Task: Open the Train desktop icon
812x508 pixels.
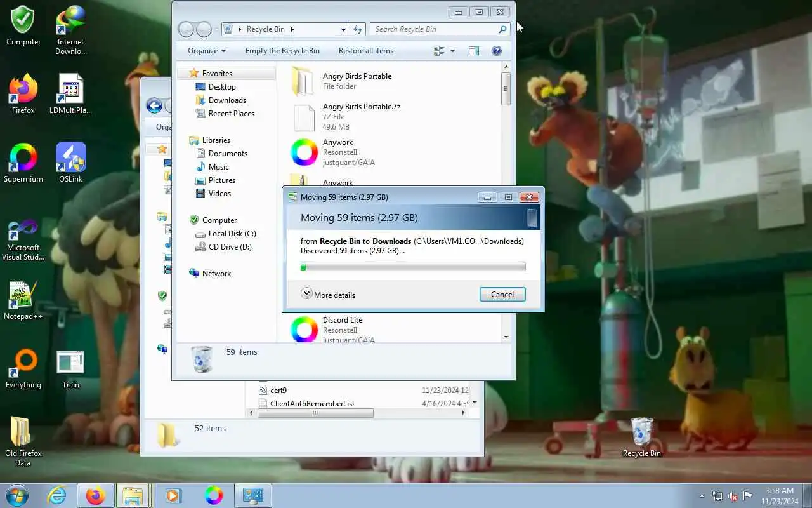Action: [70, 368]
